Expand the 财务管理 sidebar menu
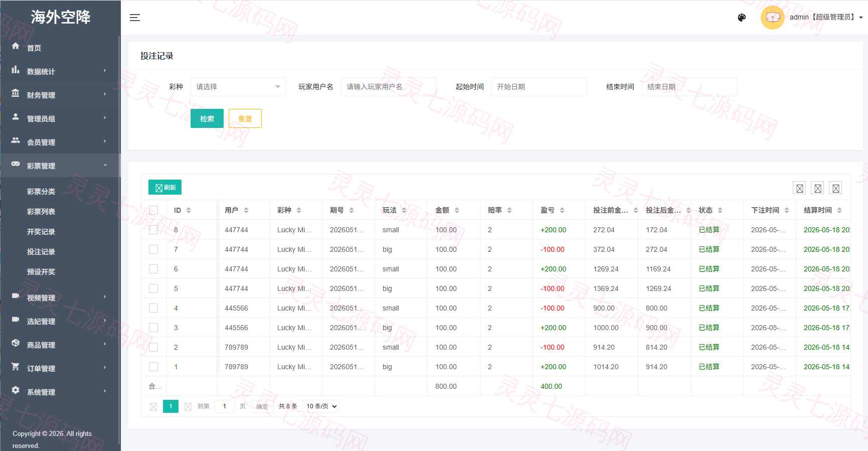Screen dimensions: 868x451 [x=60, y=95]
